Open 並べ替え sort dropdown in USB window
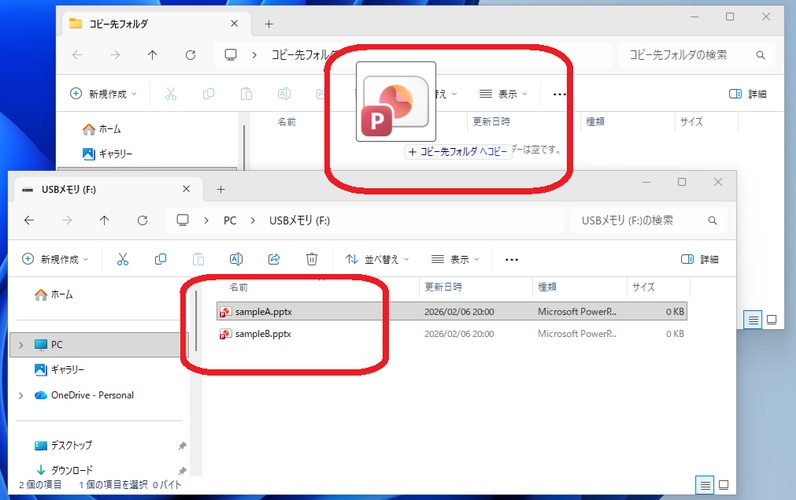Viewport: 796px width, 500px height. 377,259
